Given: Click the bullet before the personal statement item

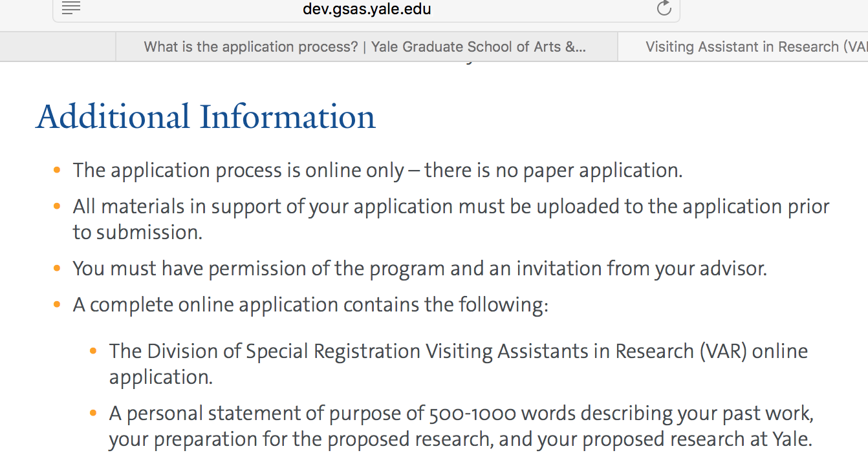Looking at the screenshot, I should pos(94,412).
